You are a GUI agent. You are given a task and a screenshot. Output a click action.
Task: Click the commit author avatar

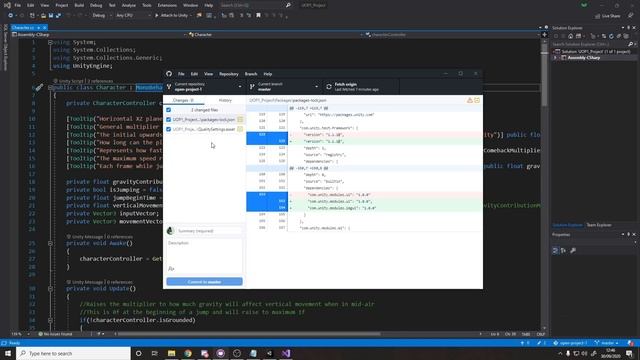click(170, 231)
